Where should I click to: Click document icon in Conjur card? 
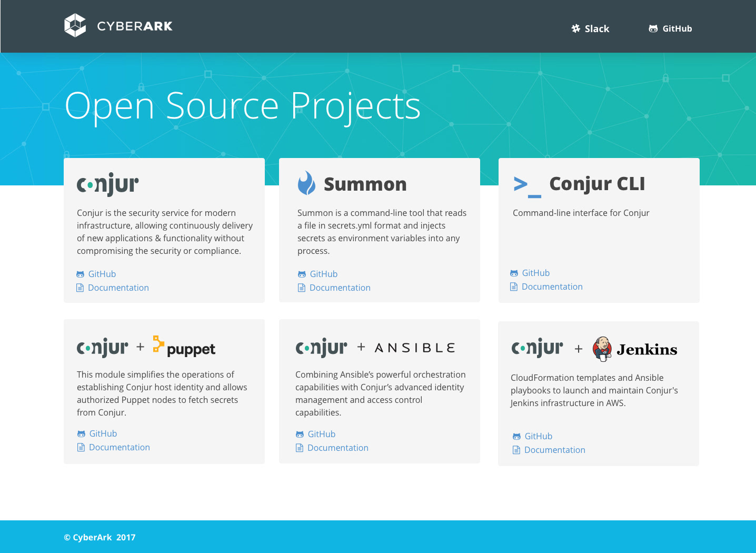pos(80,288)
